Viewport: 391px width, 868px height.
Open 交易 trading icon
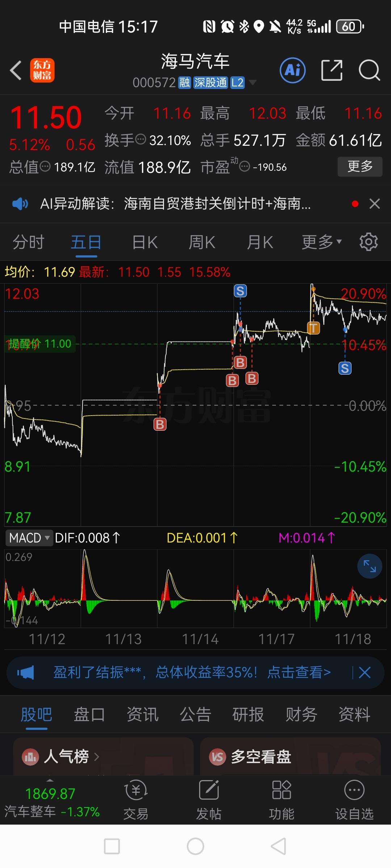point(136,800)
